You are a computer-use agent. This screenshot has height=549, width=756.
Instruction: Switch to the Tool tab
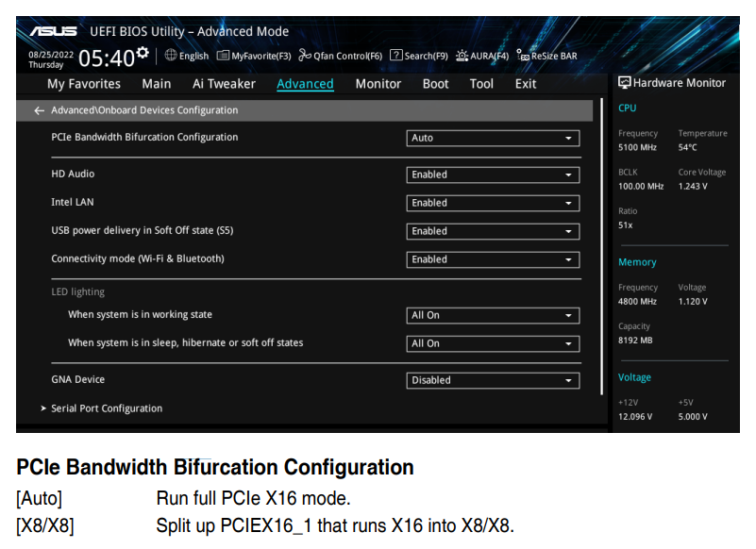point(481,84)
